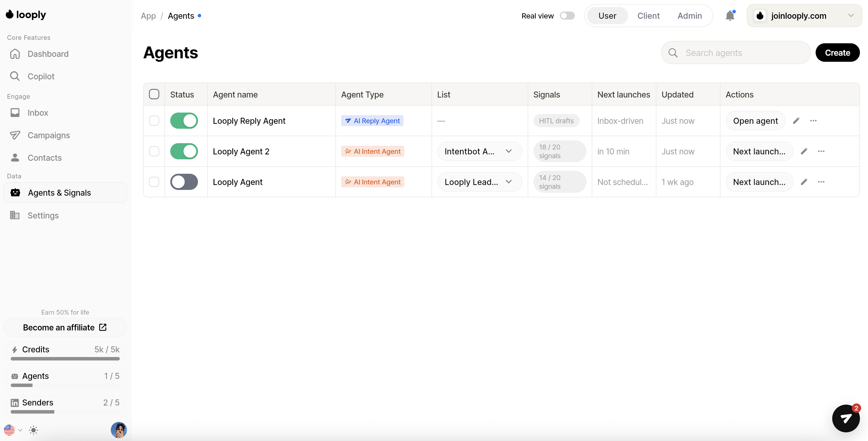
Task: Click the Inbox tray icon
Action: click(15, 113)
